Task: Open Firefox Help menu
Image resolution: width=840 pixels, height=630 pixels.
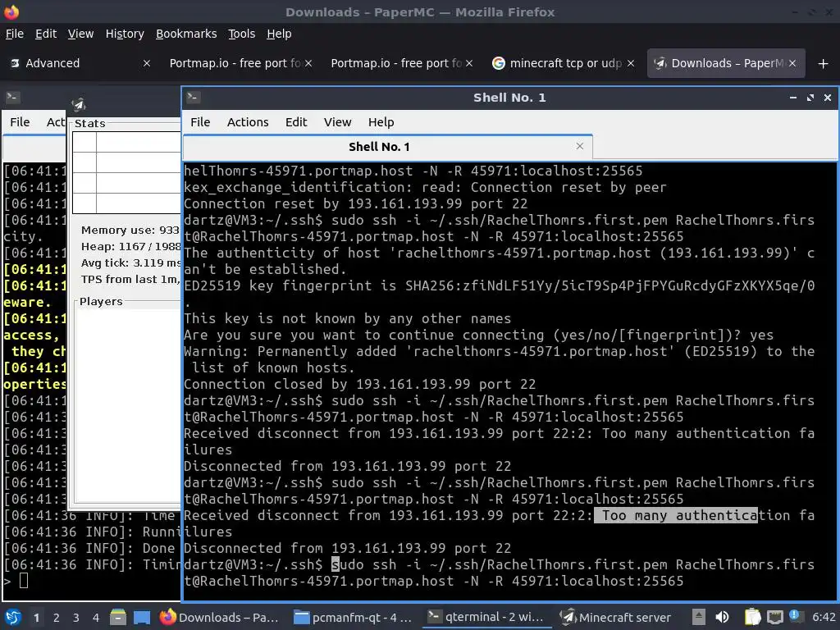Action: [279, 34]
